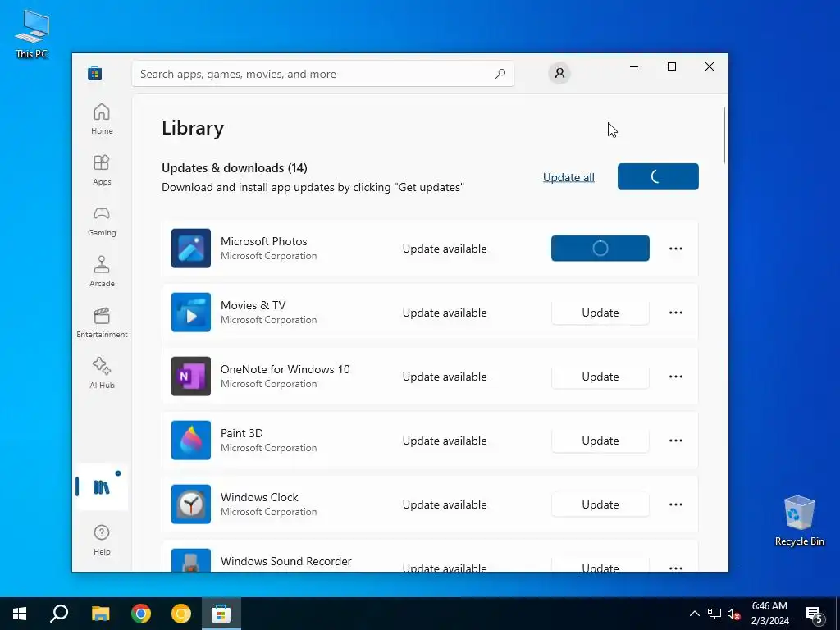
Task: Click the Microsoft Photos app name
Action: [263, 241]
